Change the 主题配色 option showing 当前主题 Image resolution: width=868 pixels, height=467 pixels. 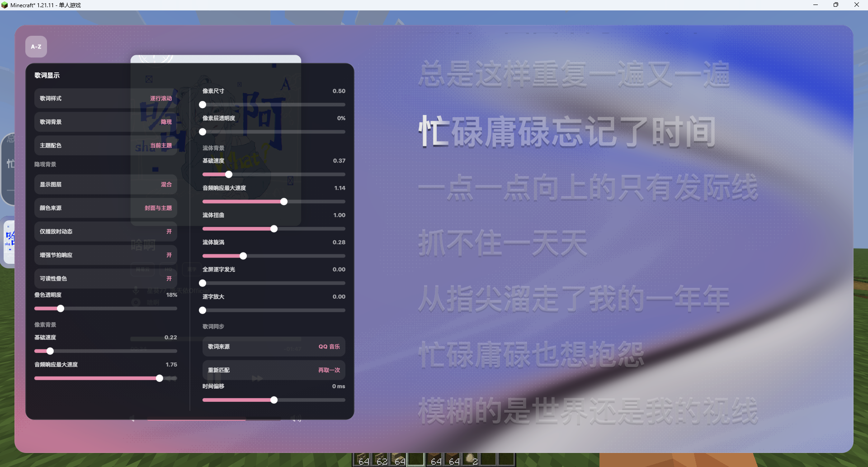click(x=106, y=145)
